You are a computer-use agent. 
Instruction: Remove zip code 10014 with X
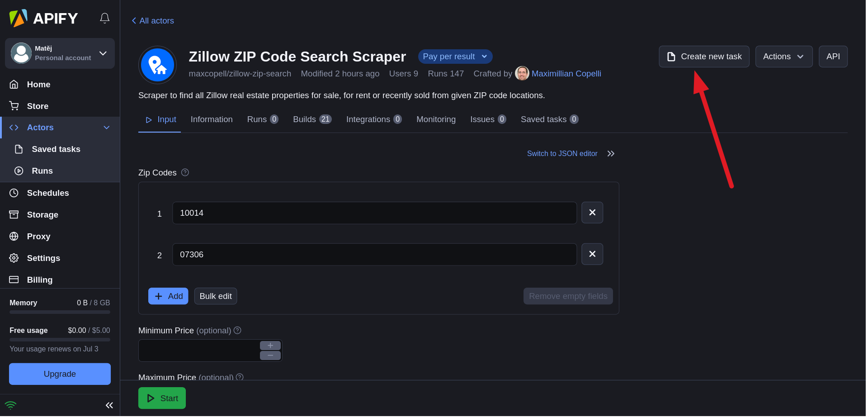tap(592, 213)
